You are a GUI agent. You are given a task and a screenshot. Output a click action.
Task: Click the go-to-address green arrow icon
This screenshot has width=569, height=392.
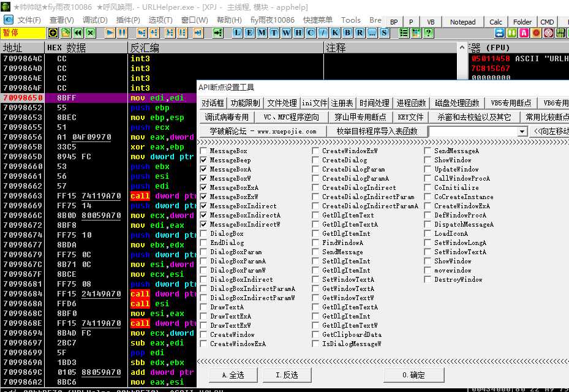(217, 33)
